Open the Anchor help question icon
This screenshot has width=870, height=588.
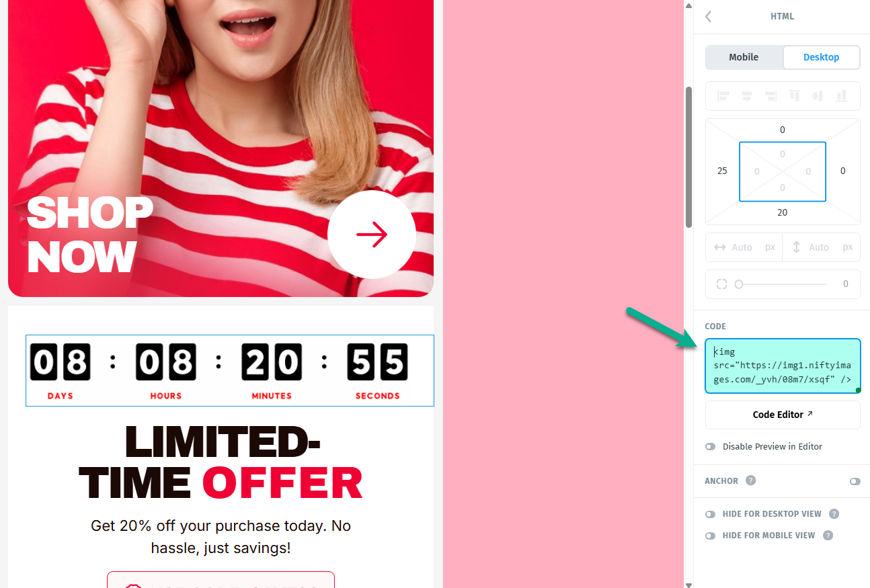(751, 480)
